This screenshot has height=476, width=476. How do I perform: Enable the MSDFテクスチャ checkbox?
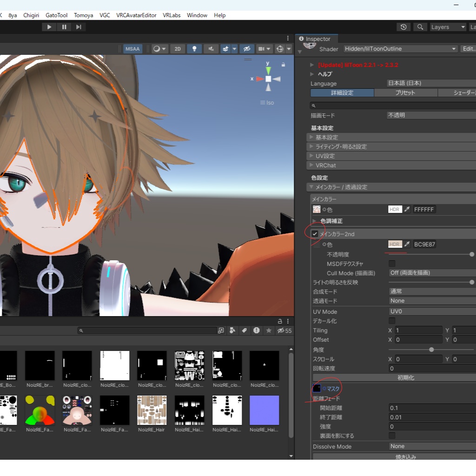click(392, 264)
